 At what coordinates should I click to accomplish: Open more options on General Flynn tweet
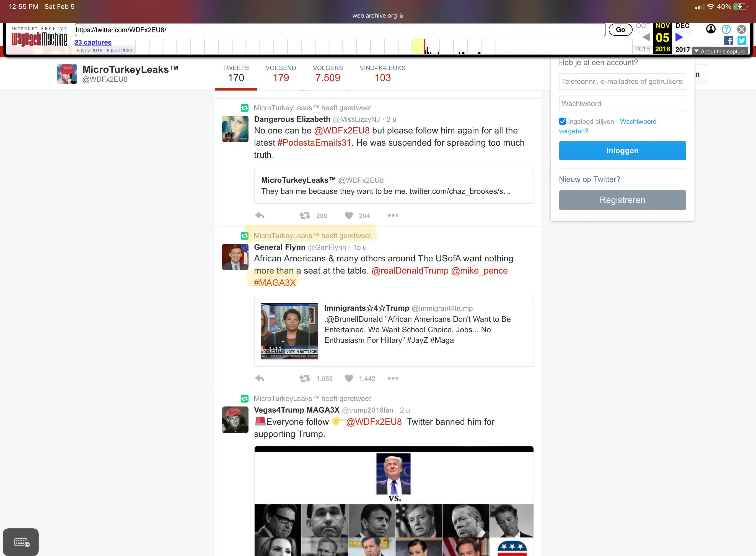point(393,378)
